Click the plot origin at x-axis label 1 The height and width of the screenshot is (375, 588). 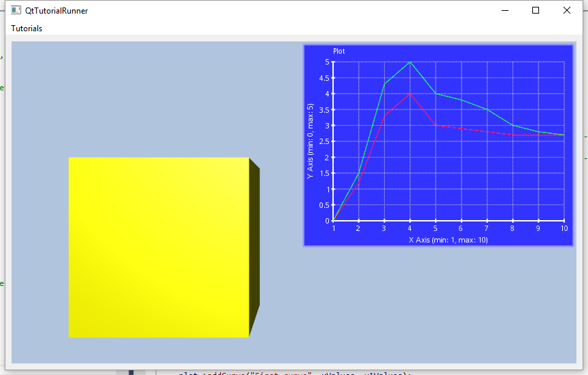click(x=334, y=229)
